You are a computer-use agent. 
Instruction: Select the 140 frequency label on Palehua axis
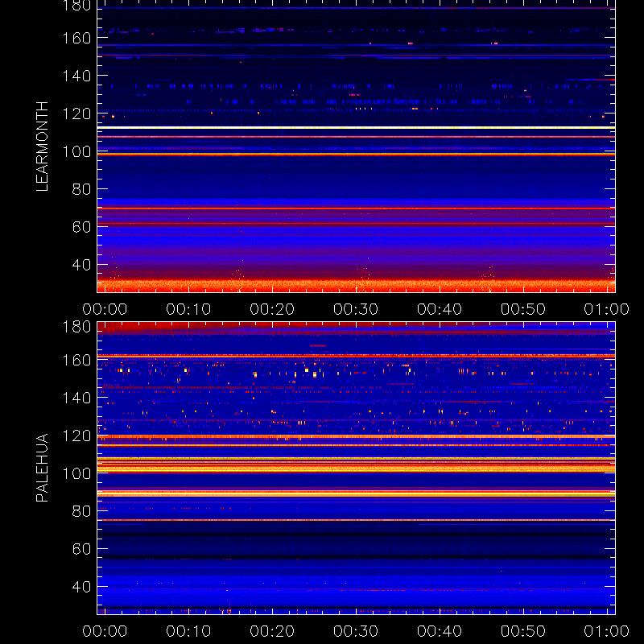point(76,398)
